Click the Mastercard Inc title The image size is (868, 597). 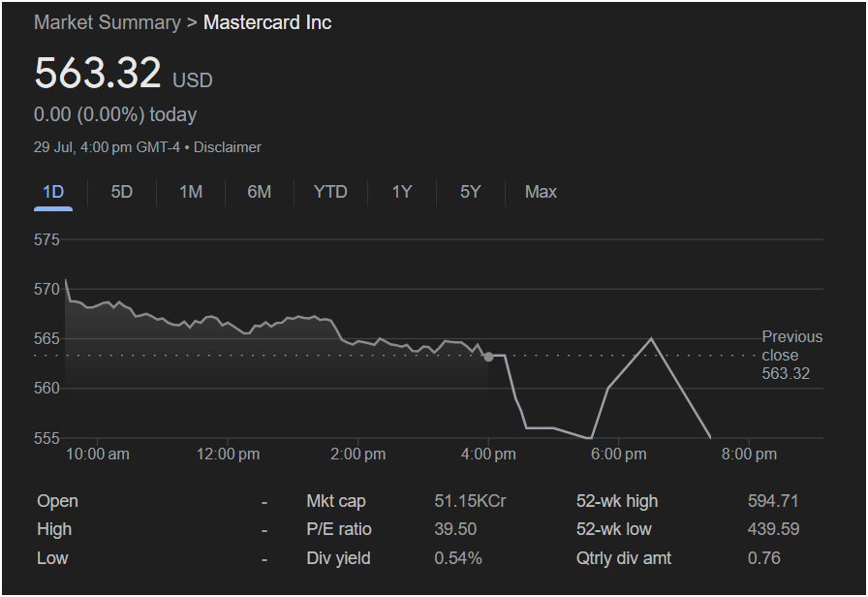coord(267,22)
